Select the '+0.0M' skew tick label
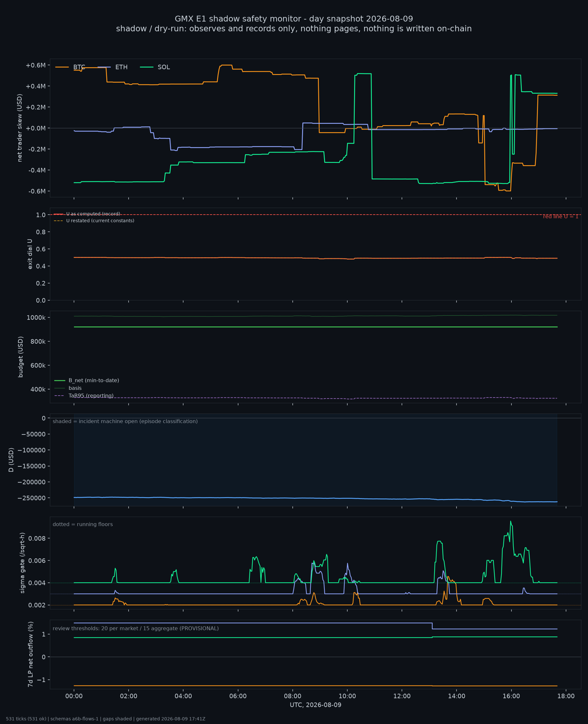Viewport: 588px width, 724px height. 36,128
